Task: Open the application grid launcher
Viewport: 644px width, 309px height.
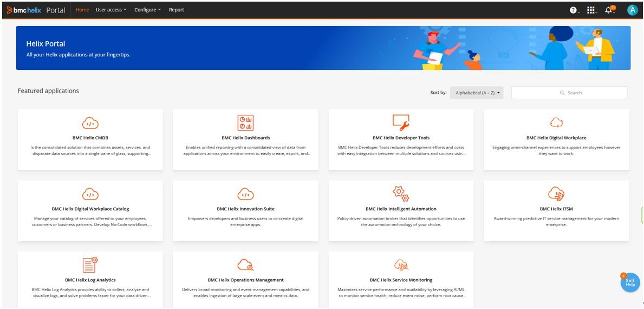Action: tap(591, 10)
